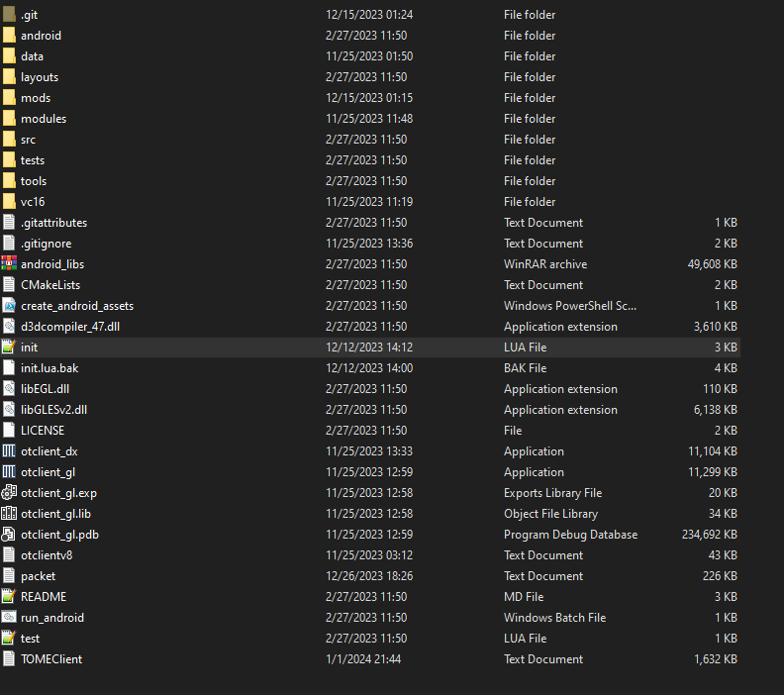Click the blank file icon of init.lua.bak

pos(9,368)
